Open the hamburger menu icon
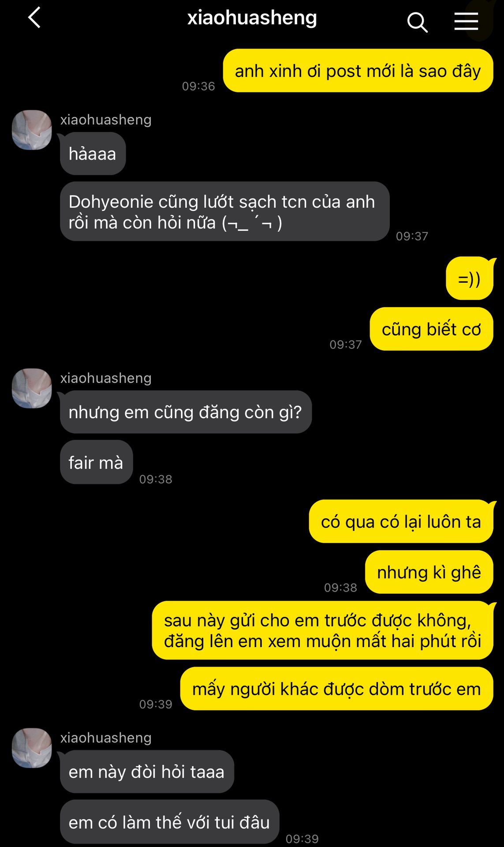The height and width of the screenshot is (847, 504). tap(466, 21)
